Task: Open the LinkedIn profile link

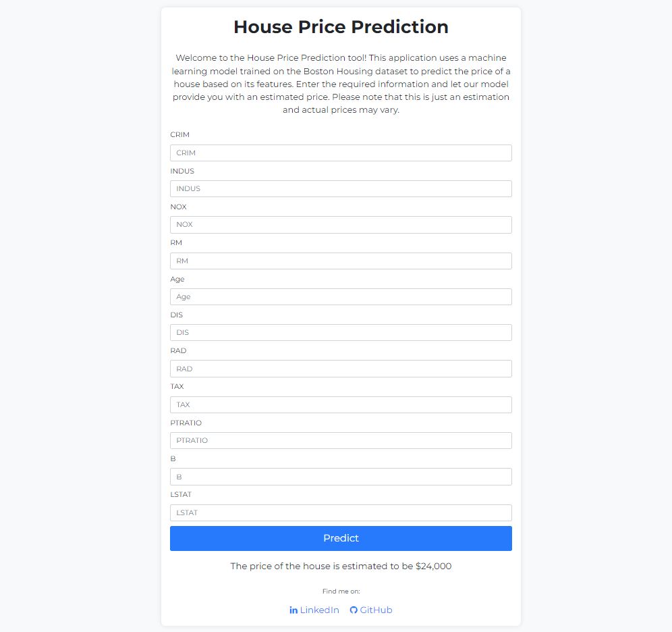Action: (x=318, y=610)
